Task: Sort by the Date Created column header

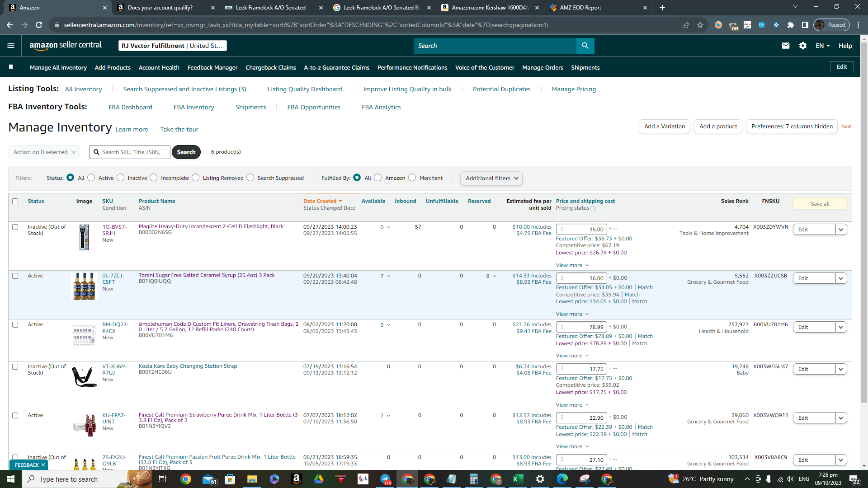Action: point(323,201)
